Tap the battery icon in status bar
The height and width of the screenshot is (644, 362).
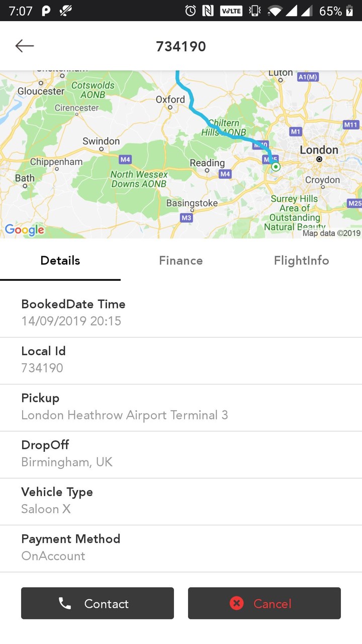click(350, 11)
